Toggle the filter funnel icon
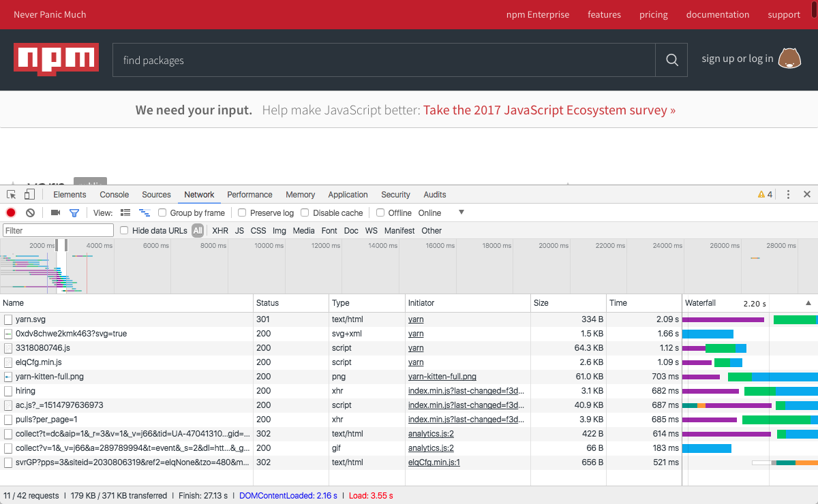This screenshot has height=504, width=818. point(74,213)
